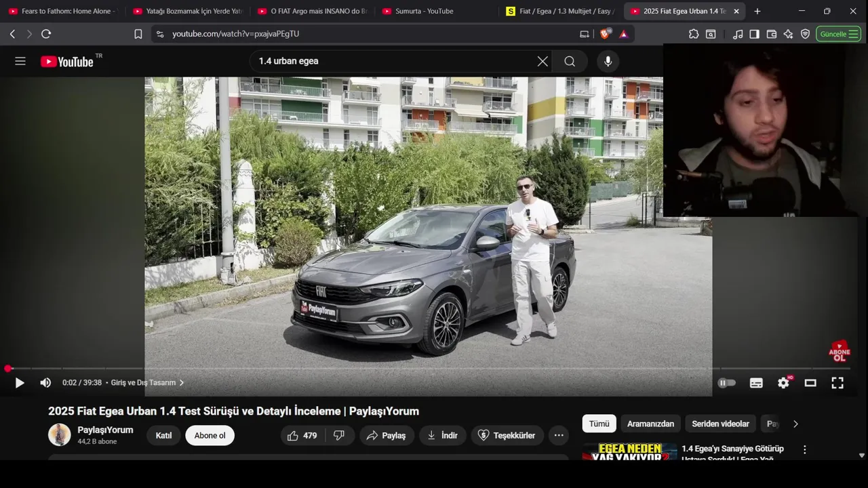This screenshot has height=488, width=868.
Task: Toggle the browser sidebar panel icon
Action: (754, 34)
